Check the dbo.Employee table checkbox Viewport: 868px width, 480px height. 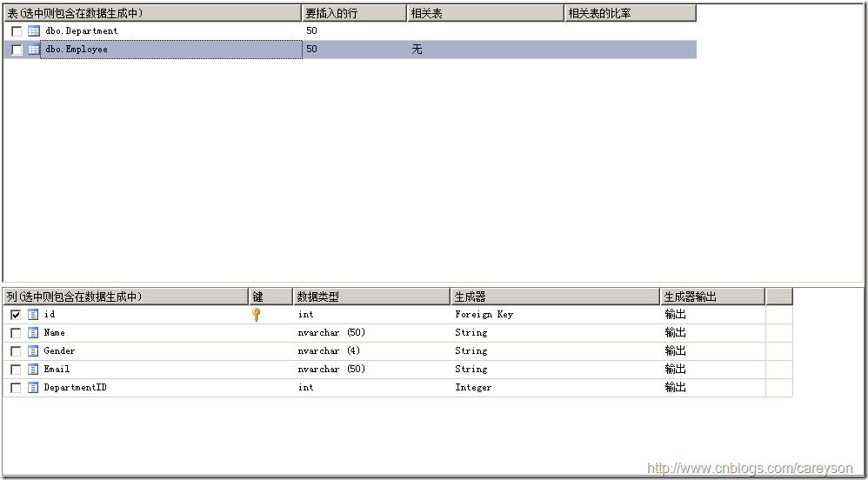[17, 50]
